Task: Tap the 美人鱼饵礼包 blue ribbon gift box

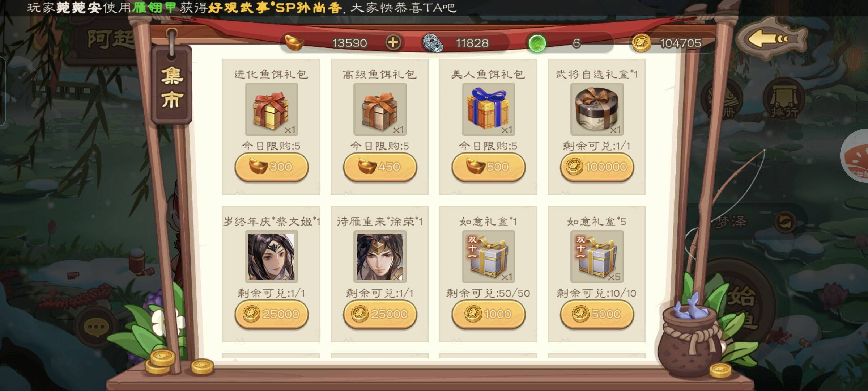Action: tap(488, 109)
